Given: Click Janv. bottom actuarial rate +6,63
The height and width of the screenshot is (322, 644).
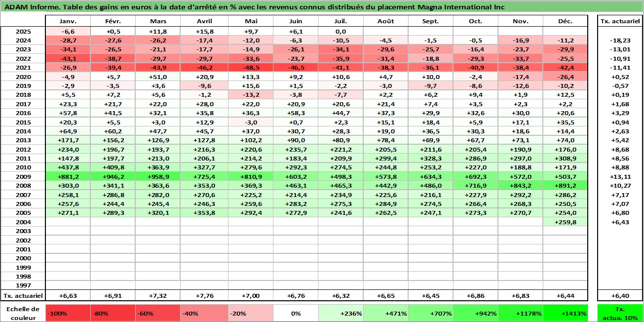Looking at the screenshot, I should click(x=68, y=295).
